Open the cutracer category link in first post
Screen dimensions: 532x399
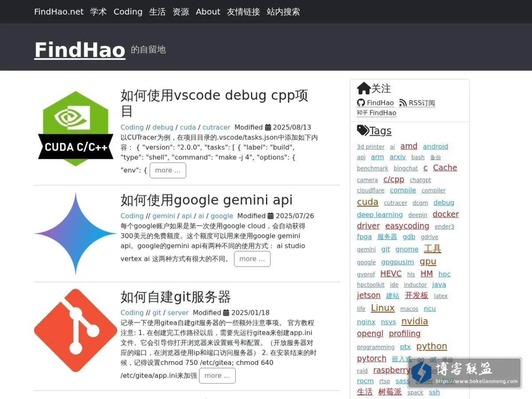point(216,127)
